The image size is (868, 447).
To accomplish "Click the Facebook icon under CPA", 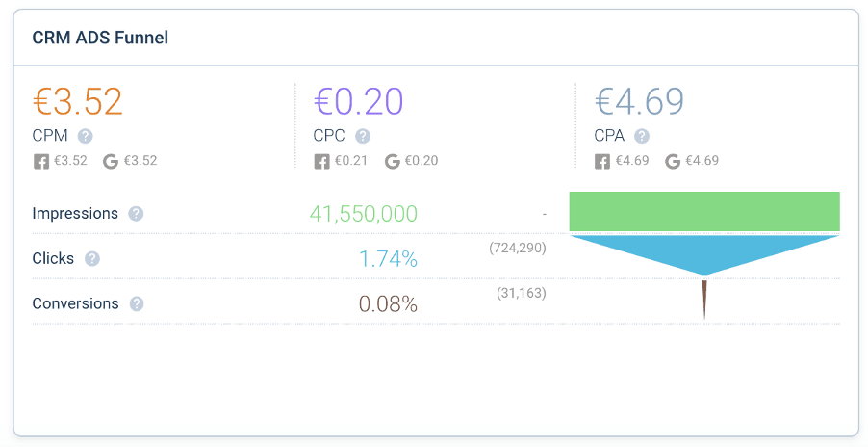I will 602,161.
